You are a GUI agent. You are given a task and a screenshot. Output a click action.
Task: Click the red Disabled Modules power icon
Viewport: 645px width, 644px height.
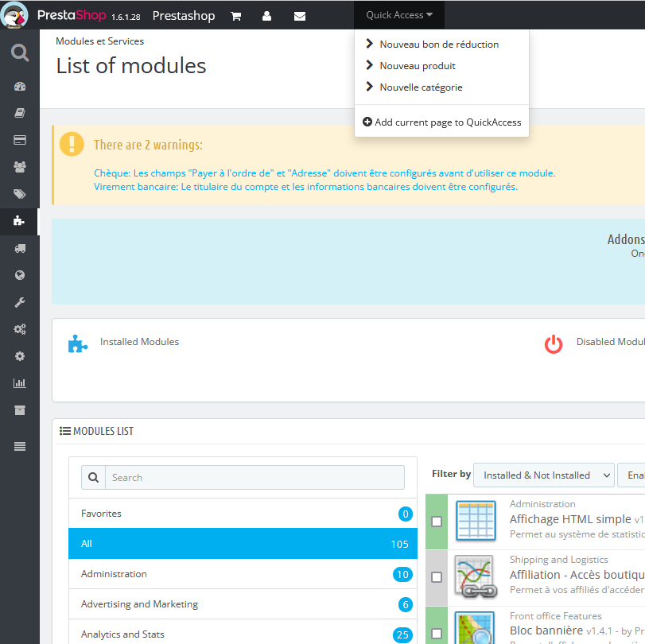554,344
